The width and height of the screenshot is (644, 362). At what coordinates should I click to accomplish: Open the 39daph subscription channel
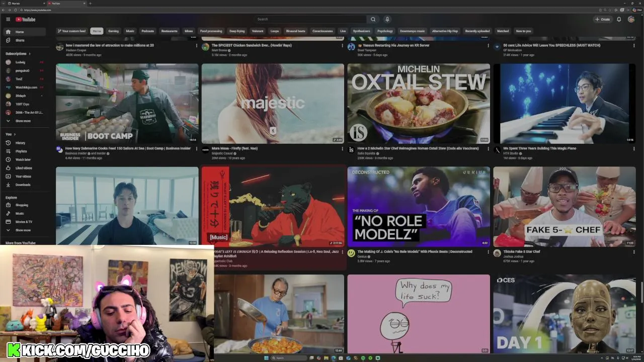(25, 96)
